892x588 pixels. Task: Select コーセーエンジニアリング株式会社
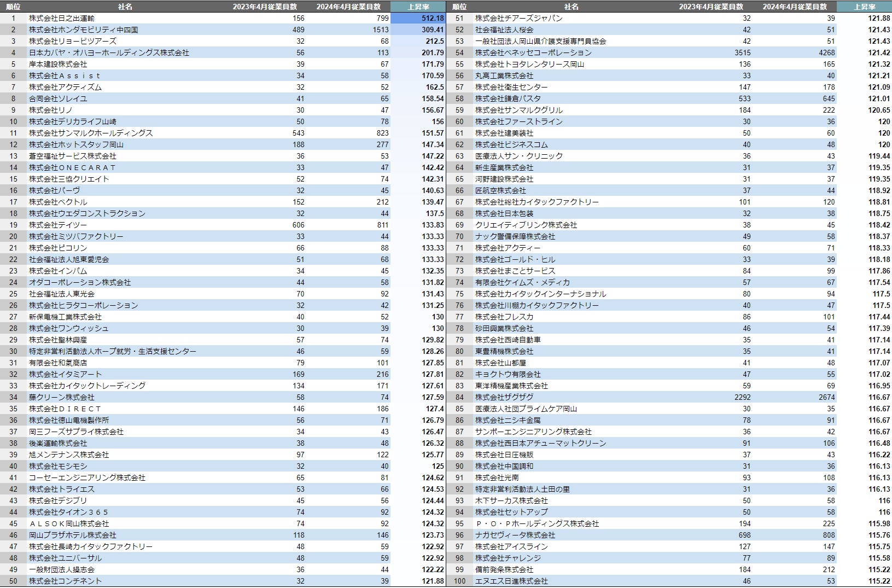click(87, 478)
